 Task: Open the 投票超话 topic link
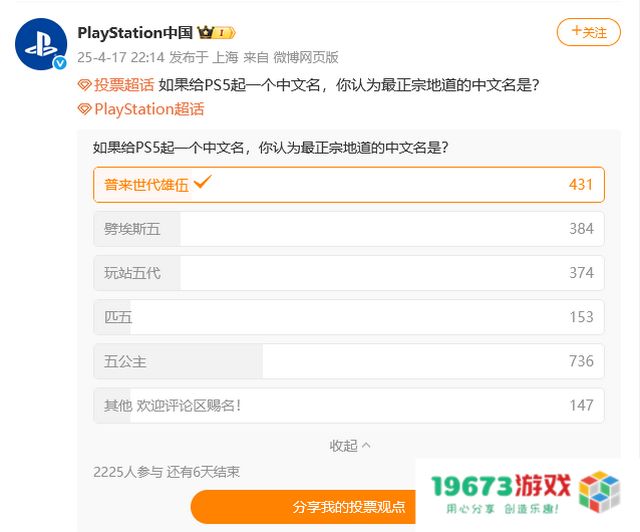coord(124,85)
